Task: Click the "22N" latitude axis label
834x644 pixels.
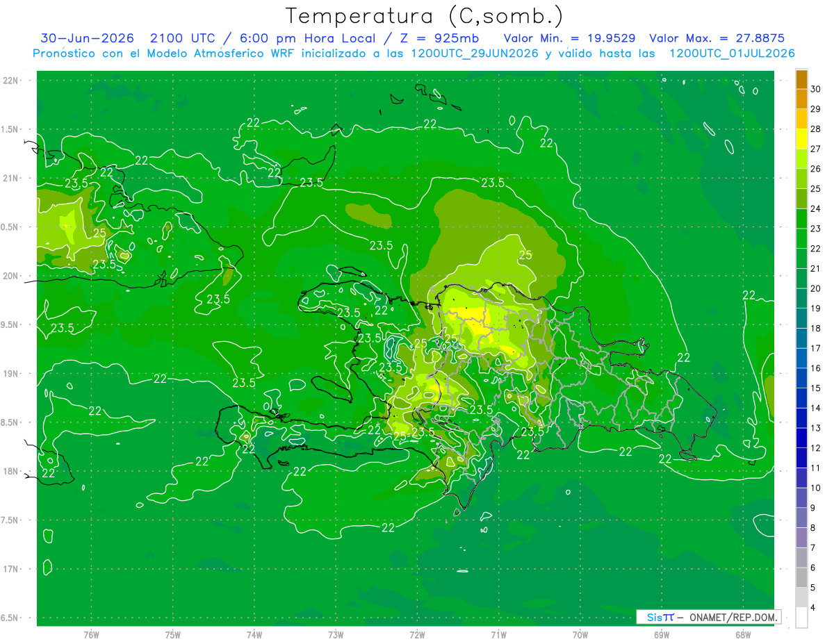Action: [x=10, y=80]
